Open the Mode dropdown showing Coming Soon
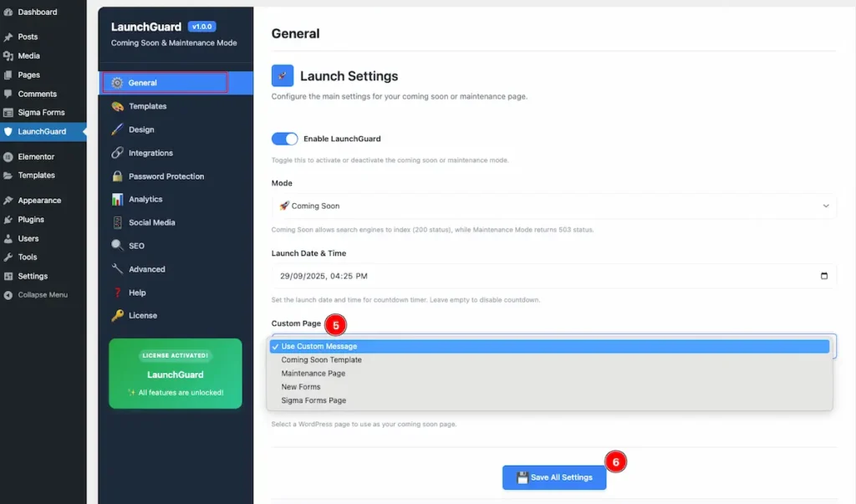 (x=553, y=206)
